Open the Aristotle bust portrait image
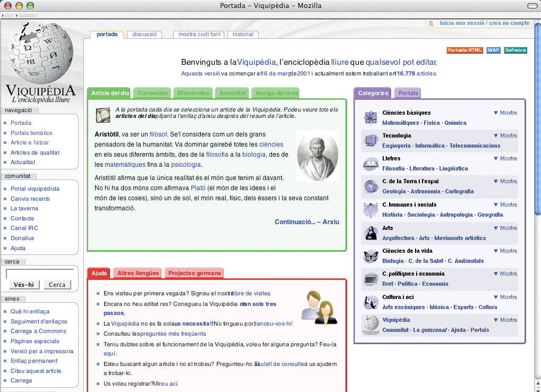541x392 pixels. [317, 156]
